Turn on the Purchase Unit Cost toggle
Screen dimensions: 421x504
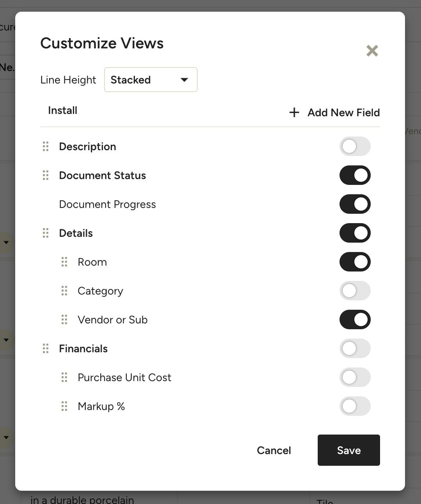(x=355, y=377)
